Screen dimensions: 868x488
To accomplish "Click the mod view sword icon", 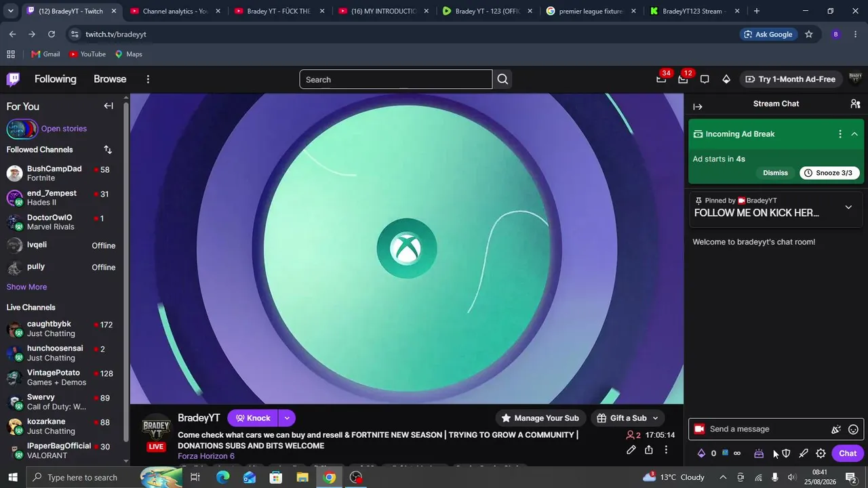I will [804, 453].
